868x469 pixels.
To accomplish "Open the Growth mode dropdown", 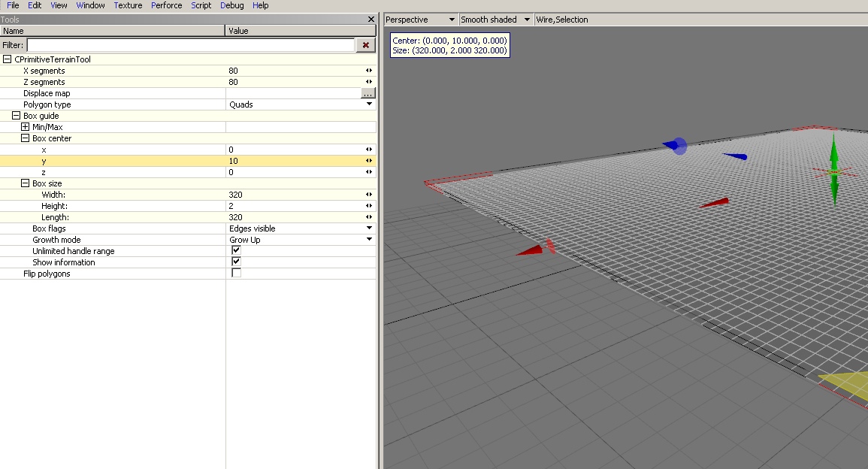I will 369,239.
